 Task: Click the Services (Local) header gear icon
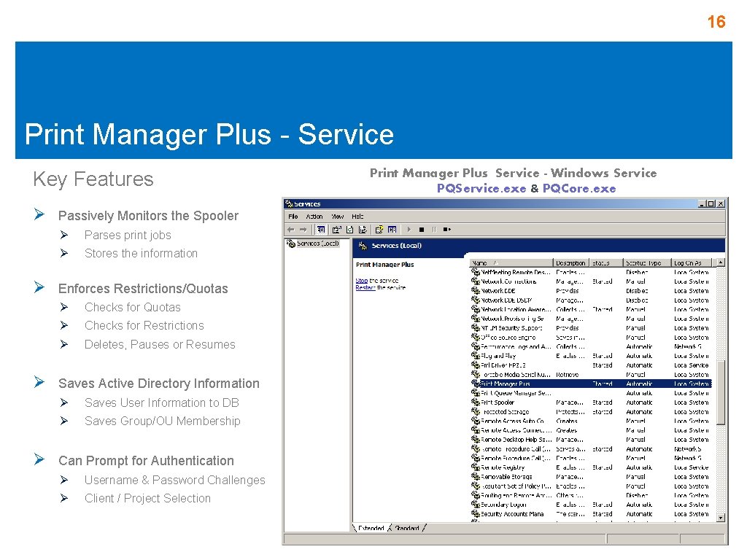(363, 246)
